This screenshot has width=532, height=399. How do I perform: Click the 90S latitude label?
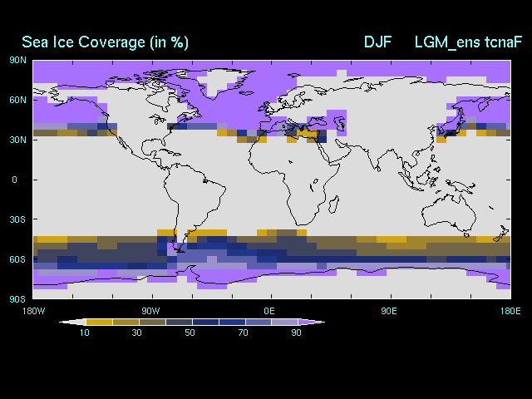click(x=17, y=299)
